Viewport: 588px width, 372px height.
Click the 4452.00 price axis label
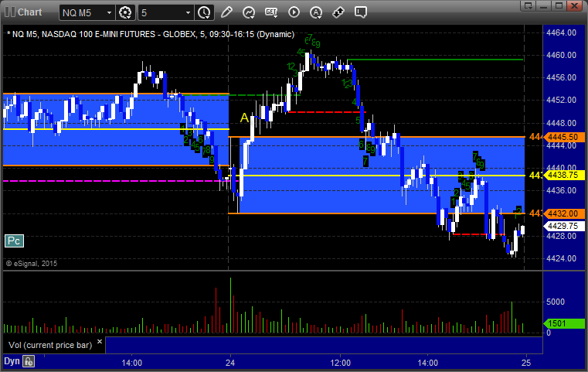click(562, 101)
